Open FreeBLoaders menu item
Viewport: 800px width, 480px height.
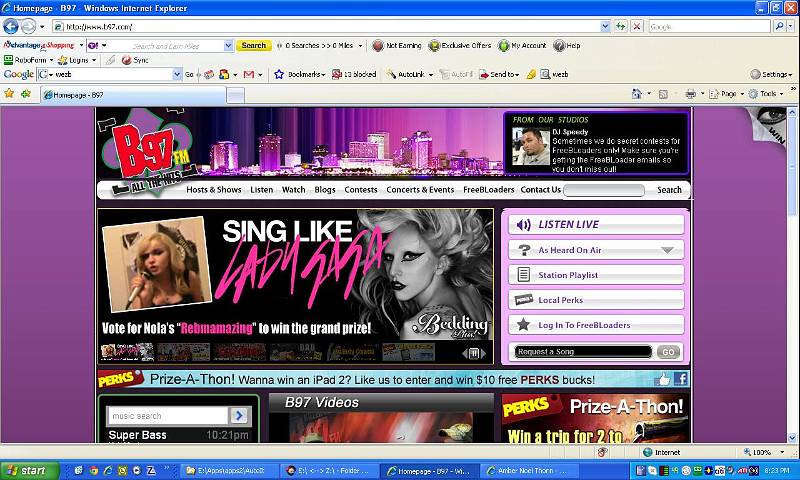[489, 190]
